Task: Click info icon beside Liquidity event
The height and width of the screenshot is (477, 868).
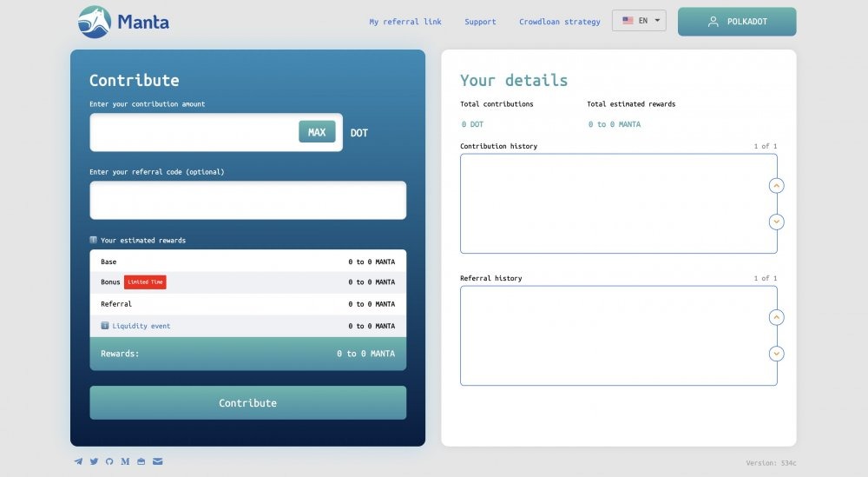Action: pos(105,326)
